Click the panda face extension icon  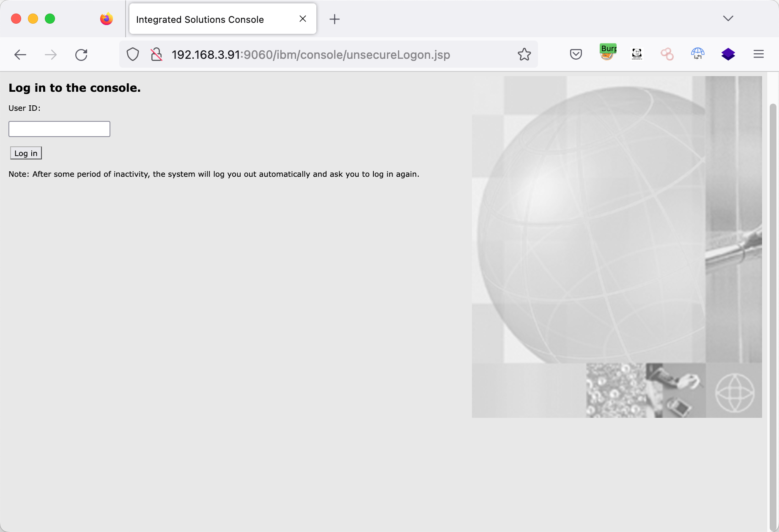(637, 54)
